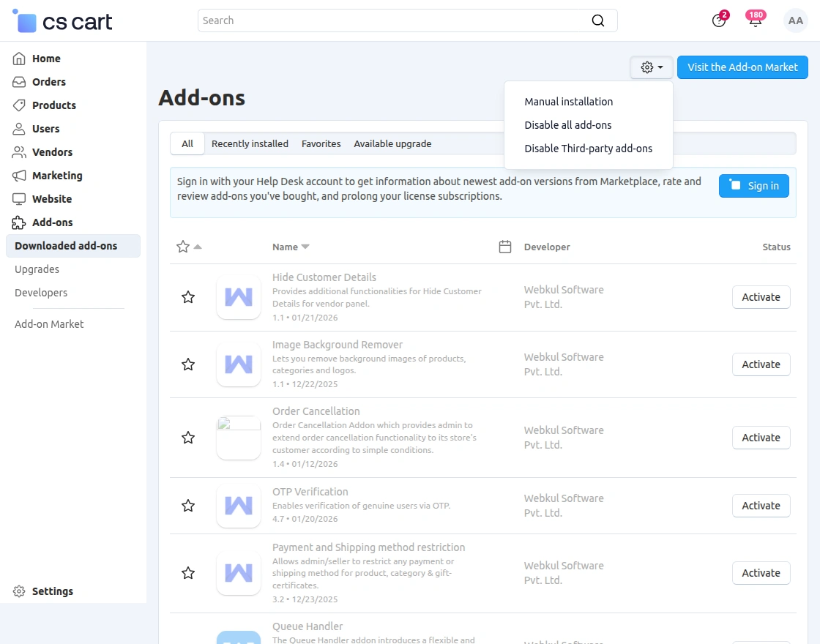Star the OTP Verification add-on
The height and width of the screenshot is (644, 820).
pos(188,506)
